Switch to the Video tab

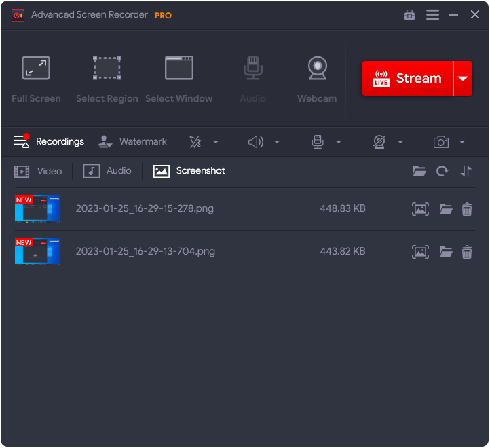pyautogui.click(x=39, y=171)
